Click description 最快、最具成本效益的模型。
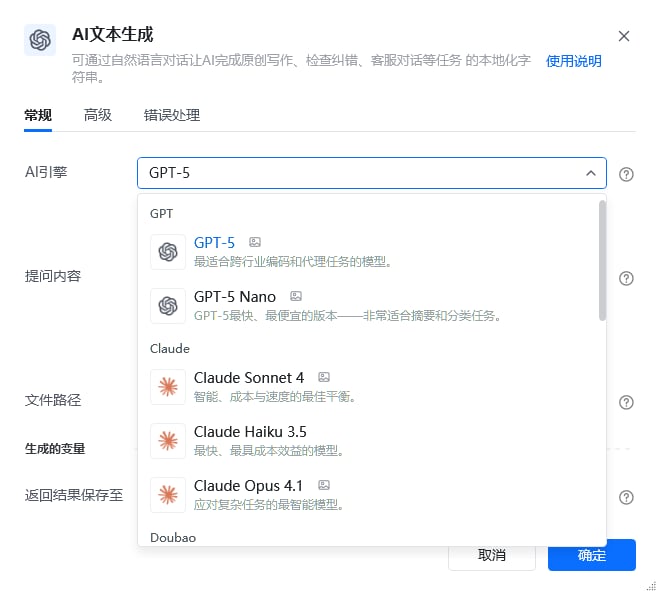This screenshot has height=595, width=660. click(x=269, y=451)
